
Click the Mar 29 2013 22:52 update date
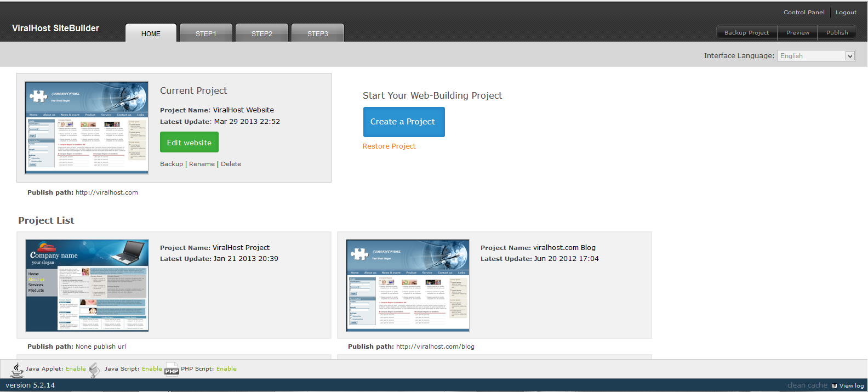pyautogui.click(x=247, y=122)
